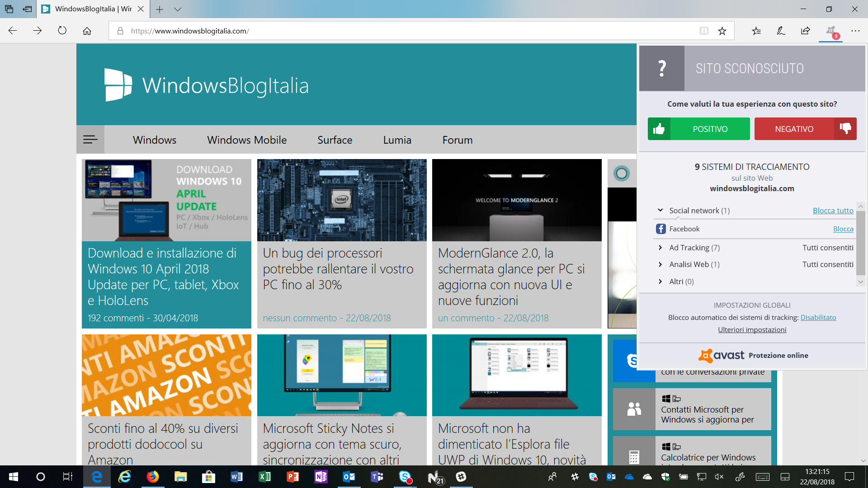Open ModernGlance 2.0 article headline

click(511, 277)
